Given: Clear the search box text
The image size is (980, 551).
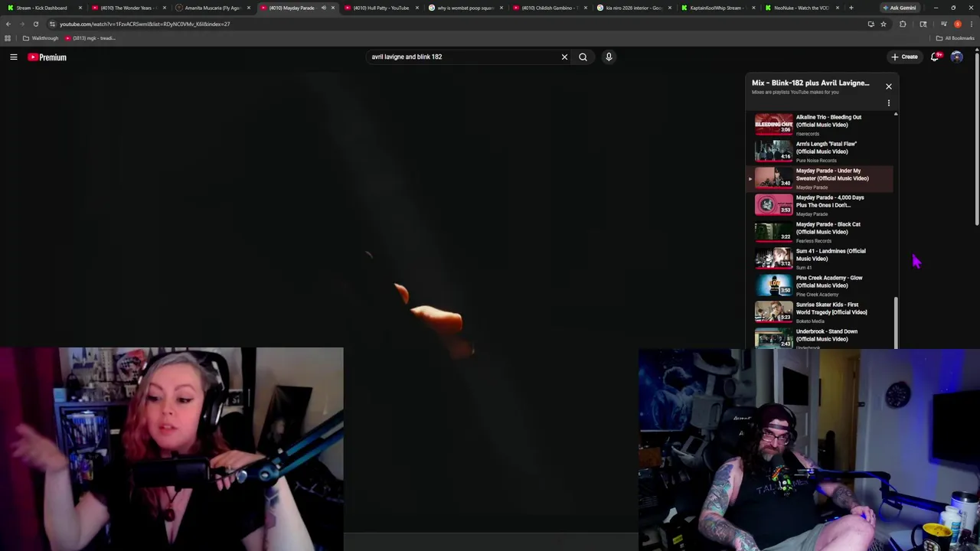Looking at the screenshot, I should [x=564, y=57].
